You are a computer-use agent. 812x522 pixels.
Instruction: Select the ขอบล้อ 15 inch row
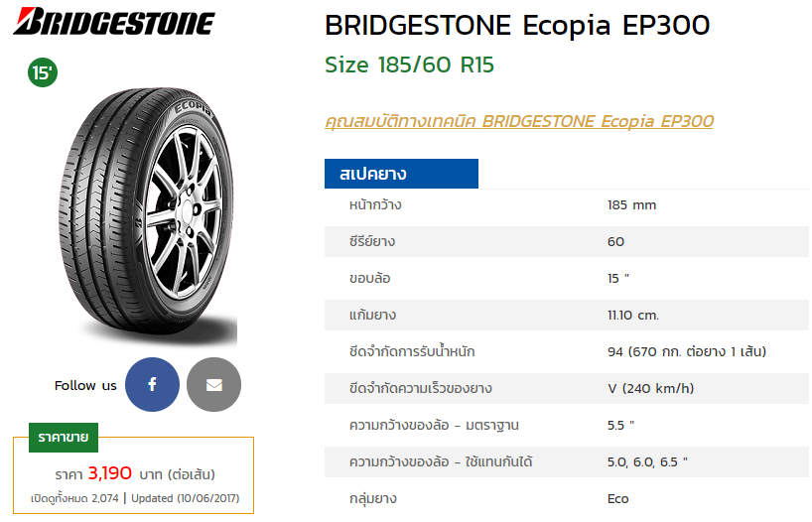(567, 279)
